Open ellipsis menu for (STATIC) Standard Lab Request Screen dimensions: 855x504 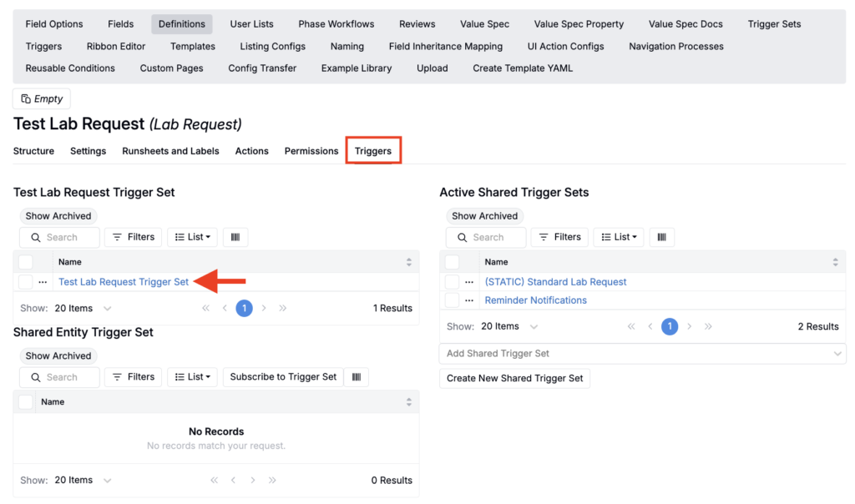[469, 282]
